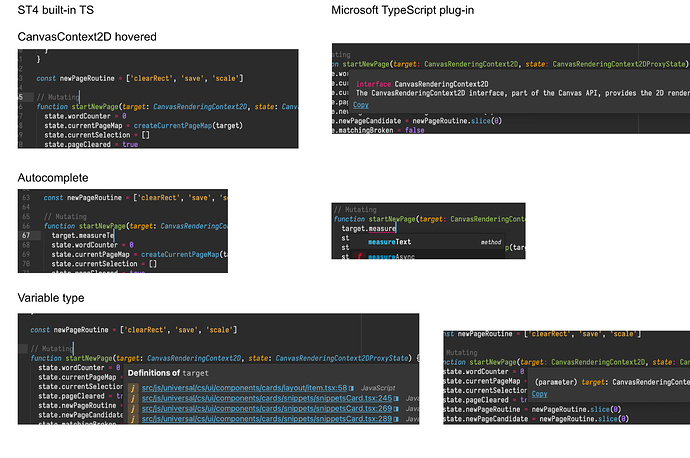The width and height of the screenshot is (690, 458).
Task: Open definition link snippetsCard.tsx:245
Action: [267, 398]
